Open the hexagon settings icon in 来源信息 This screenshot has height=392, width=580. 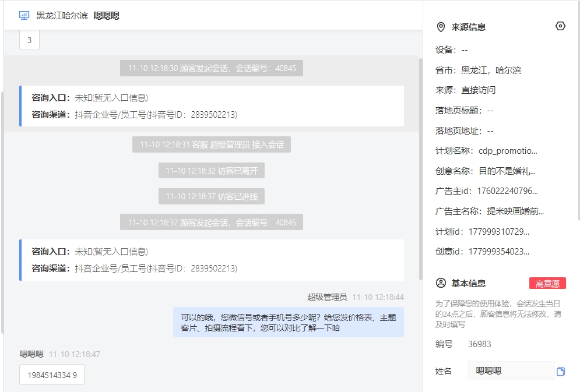(x=560, y=26)
